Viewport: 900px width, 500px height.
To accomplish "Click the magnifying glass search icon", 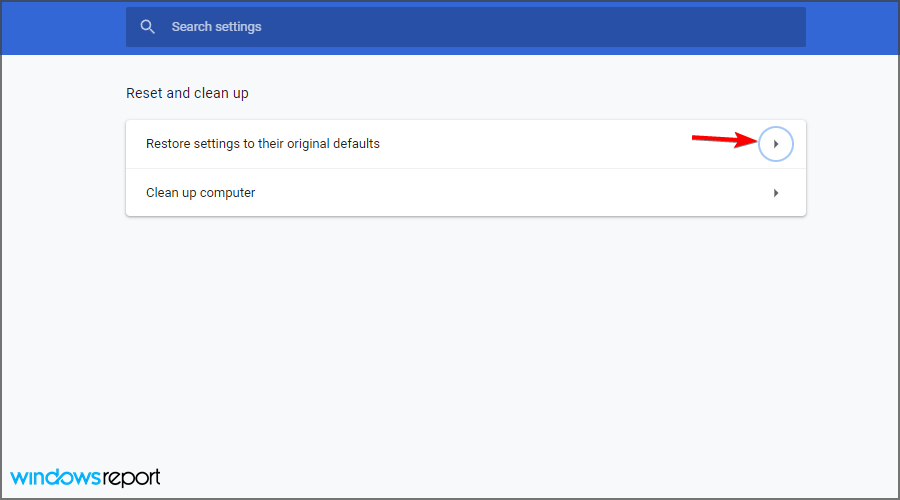I will click(148, 26).
